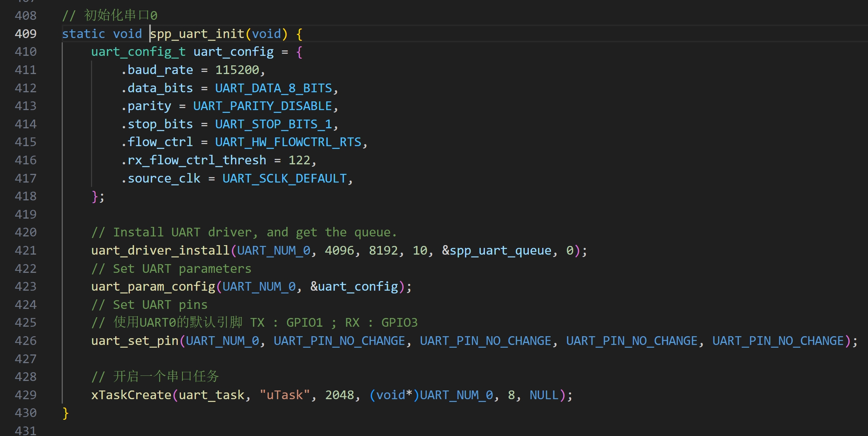868x436 pixels.
Task: Click the comment "Set UART parameters"
Action: pos(182,268)
